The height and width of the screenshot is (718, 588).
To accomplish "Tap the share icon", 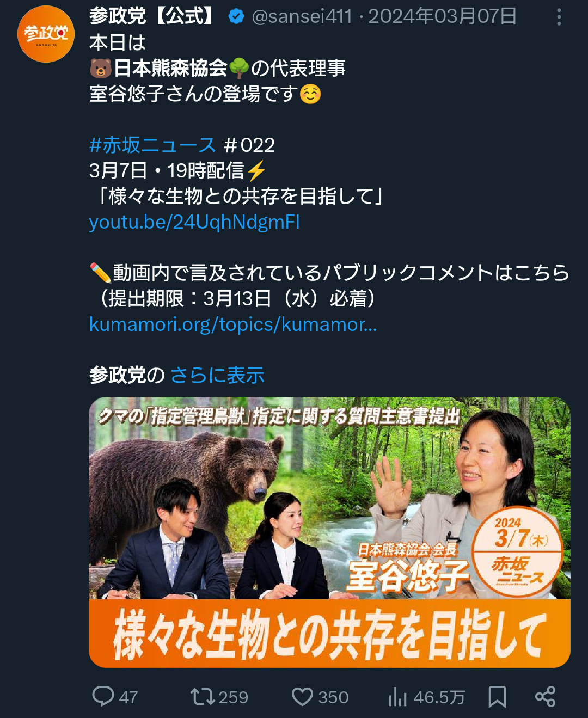I will tap(545, 697).
